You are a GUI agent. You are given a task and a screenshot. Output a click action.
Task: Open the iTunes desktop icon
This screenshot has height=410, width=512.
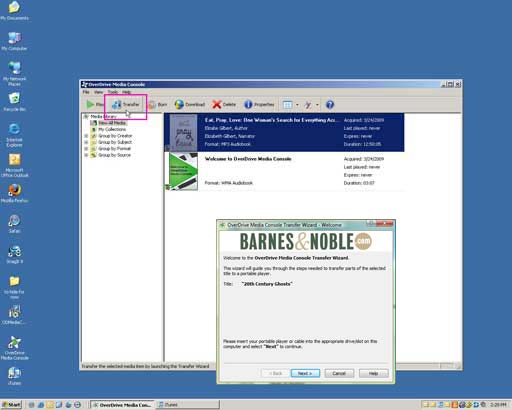coord(14,376)
